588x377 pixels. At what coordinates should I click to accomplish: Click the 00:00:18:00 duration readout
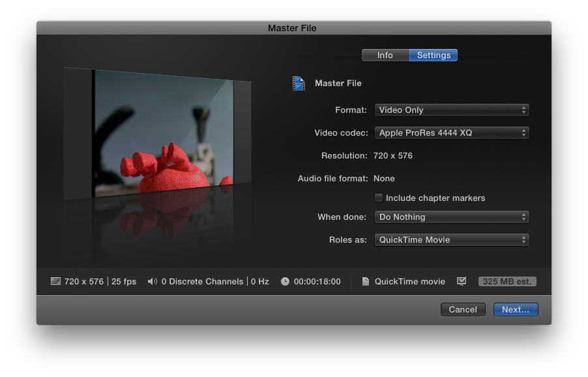pyautogui.click(x=317, y=281)
